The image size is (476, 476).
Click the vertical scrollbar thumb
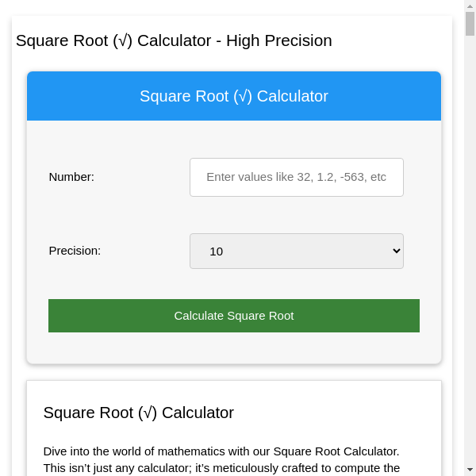(470, 24)
